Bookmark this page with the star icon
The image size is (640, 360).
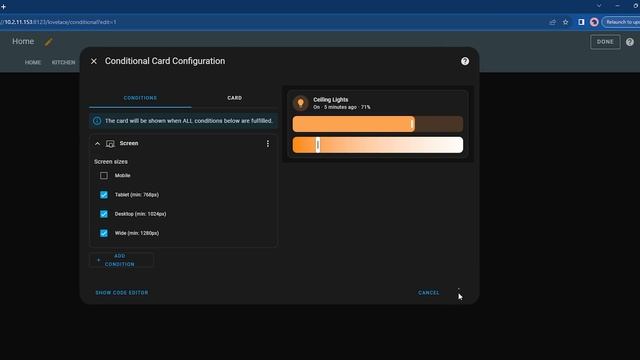[565, 22]
